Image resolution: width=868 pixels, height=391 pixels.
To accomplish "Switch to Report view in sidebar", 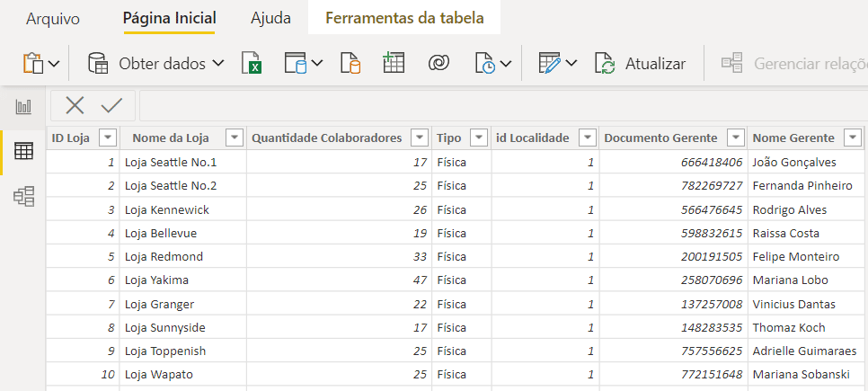I will (23, 106).
